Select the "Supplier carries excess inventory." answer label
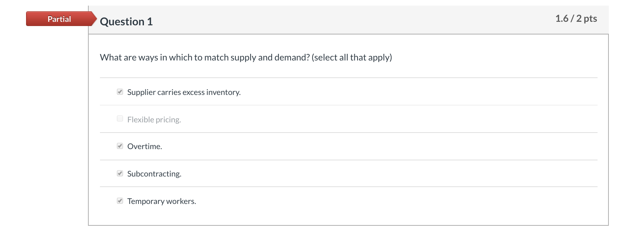 [x=184, y=92]
